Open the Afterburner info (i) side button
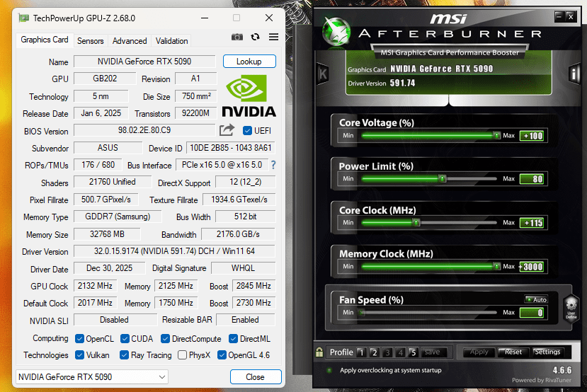This screenshot has height=392, width=587. (574, 74)
